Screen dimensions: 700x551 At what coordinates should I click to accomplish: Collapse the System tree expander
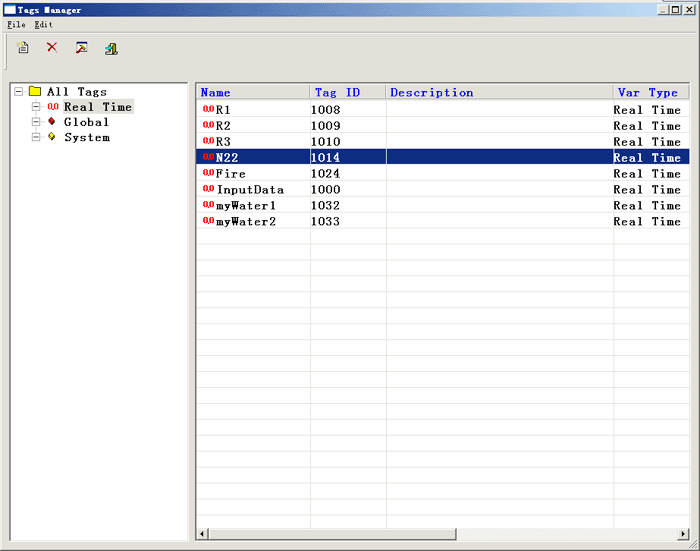[36, 137]
